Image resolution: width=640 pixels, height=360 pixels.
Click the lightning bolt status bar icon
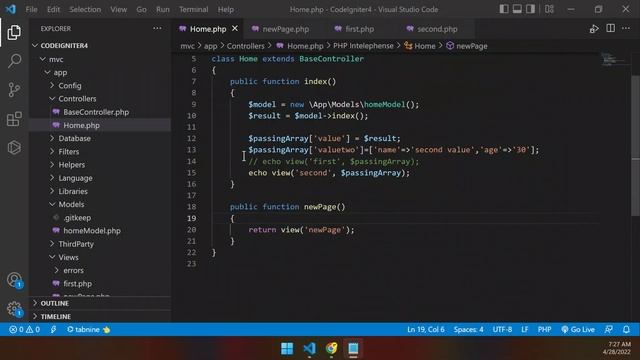point(53,329)
